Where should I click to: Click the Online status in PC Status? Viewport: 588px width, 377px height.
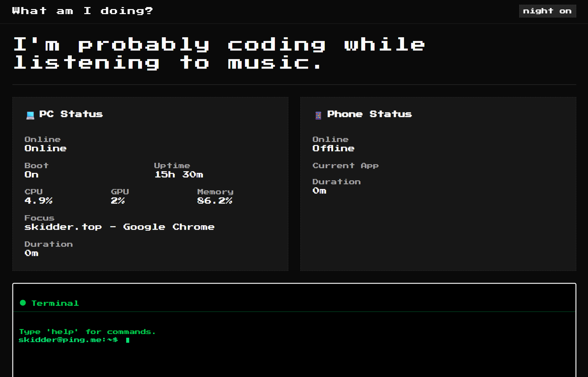[x=45, y=148]
